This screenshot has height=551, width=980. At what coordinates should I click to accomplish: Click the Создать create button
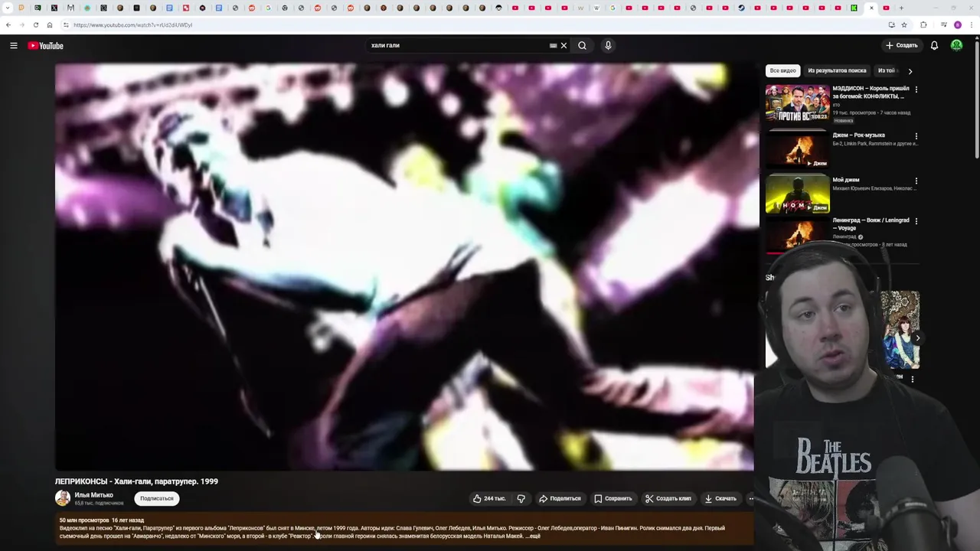coord(901,45)
